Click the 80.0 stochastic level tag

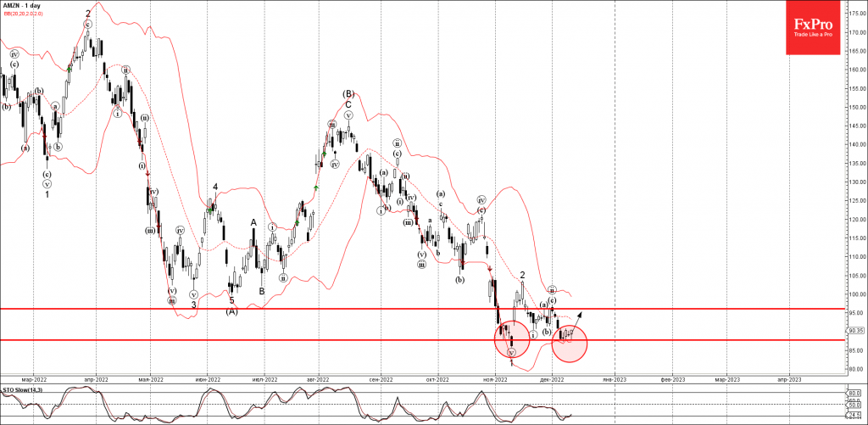[x=854, y=393]
